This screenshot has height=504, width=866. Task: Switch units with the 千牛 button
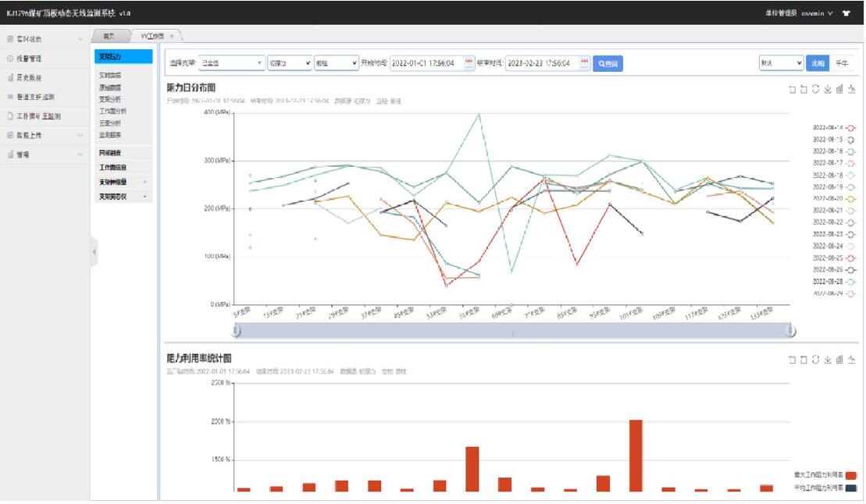click(x=841, y=64)
